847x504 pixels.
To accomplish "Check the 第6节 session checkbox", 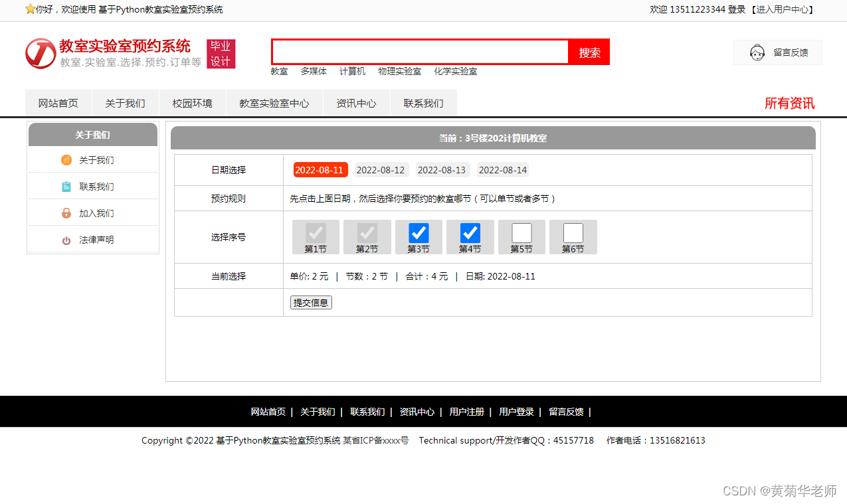I will (x=573, y=232).
